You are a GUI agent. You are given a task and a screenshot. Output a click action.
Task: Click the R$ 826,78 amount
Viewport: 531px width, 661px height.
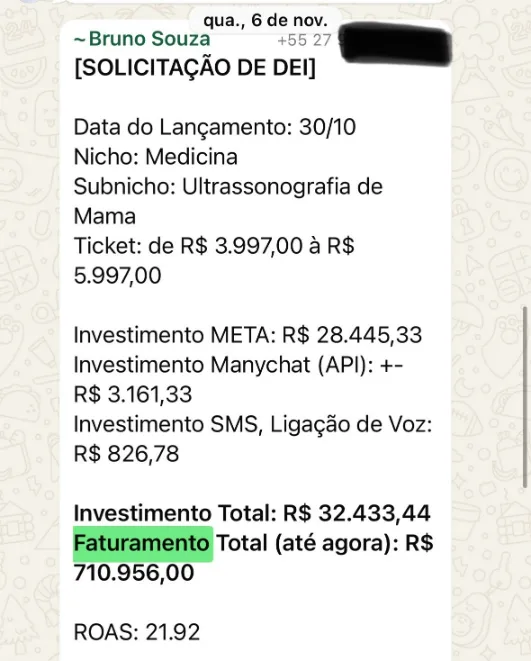point(126,454)
